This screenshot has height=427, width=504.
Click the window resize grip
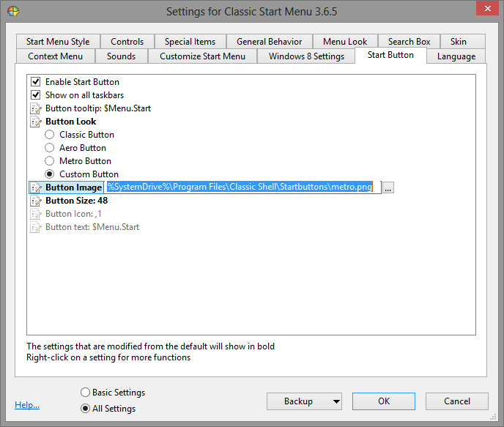click(493, 417)
